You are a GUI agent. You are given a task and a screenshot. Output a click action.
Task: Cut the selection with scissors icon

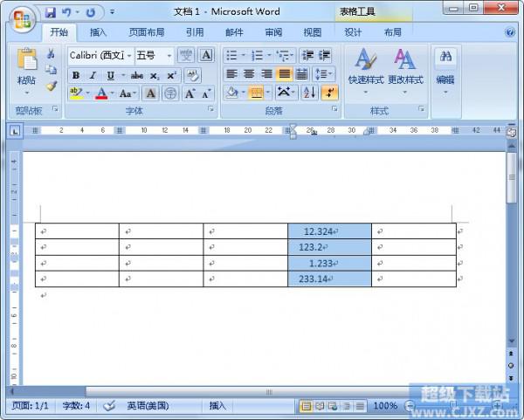click(51, 54)
